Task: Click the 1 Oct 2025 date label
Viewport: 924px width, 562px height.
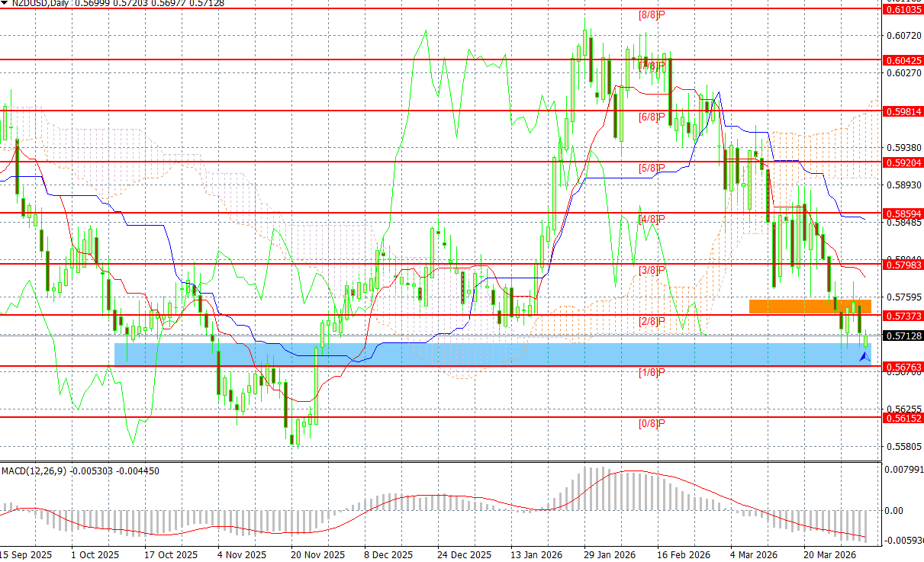Action: [x=94, y=554]
